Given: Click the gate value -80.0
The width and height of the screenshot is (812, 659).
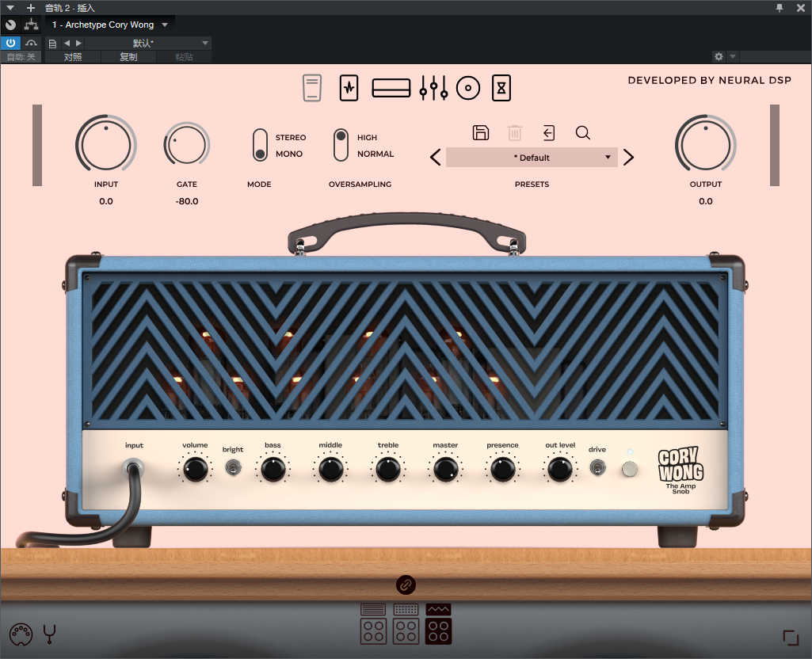Looking at the screenshot, I should tap(187, 201).
